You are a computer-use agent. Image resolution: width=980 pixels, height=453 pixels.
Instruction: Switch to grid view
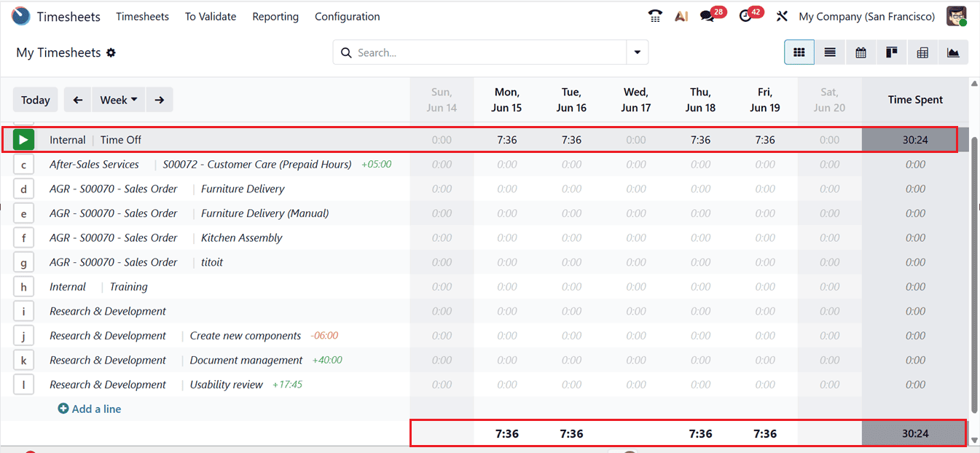point(799,52)
